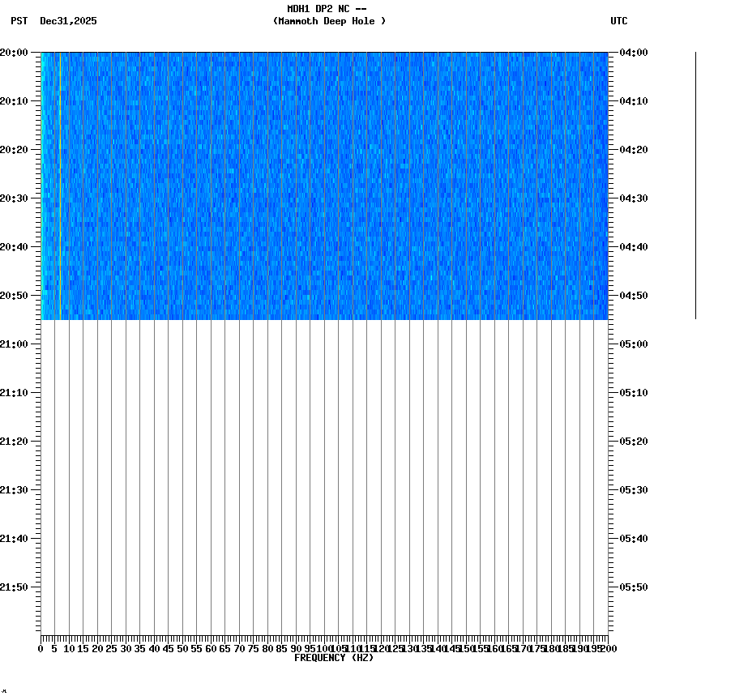The image size is (731, 700).
Task: Click the UTC timezone label
Action: pos(618,22)
